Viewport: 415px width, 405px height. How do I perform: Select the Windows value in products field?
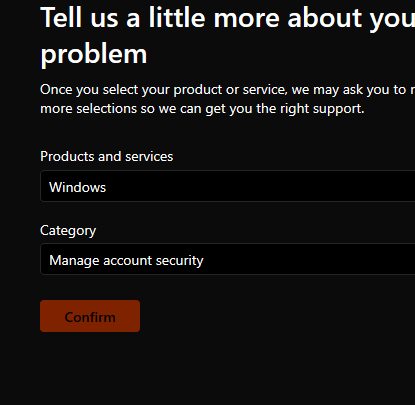coord(78,187)
